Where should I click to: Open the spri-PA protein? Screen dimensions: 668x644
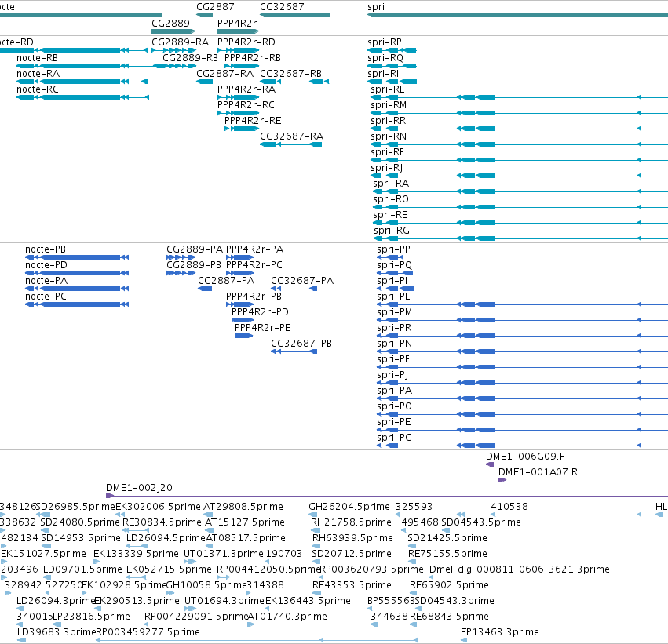pyautogui.click(x=395, y=391)
